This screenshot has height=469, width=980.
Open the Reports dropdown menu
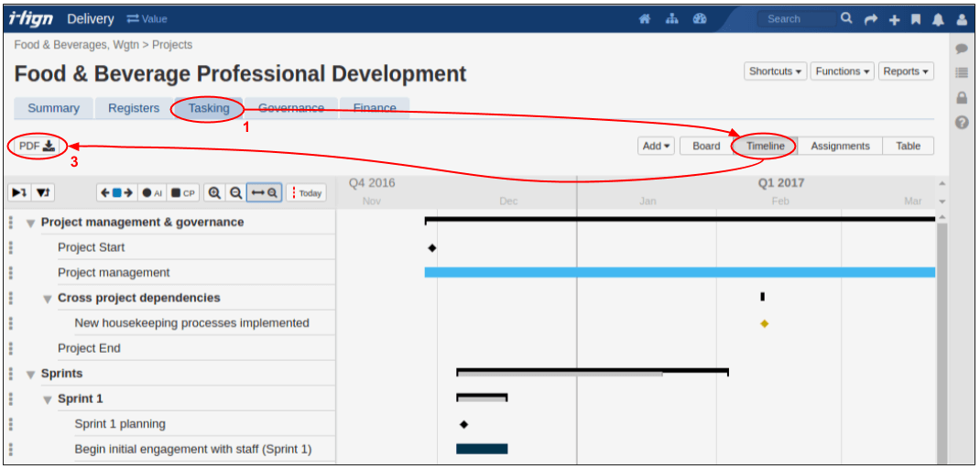coord(906,71)
